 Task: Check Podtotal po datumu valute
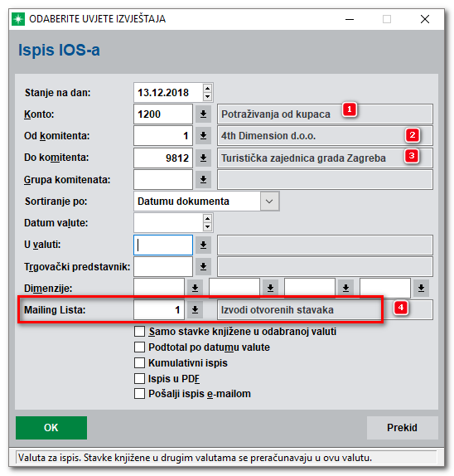(139, 347)
